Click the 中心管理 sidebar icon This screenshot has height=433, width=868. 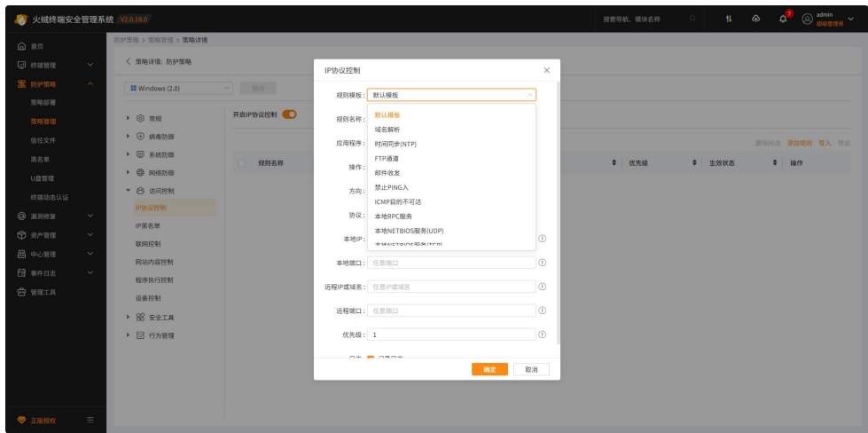[x=21, y=254]
